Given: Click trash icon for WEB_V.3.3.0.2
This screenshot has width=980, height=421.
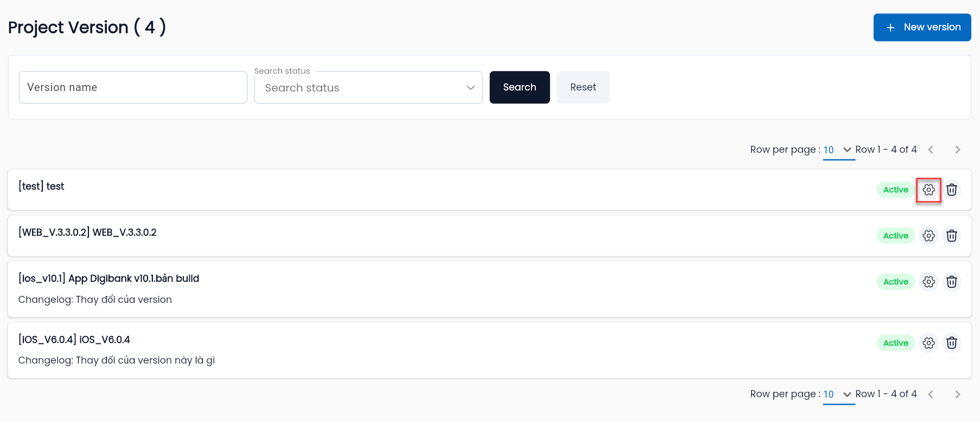Looking at the screenshot, I should [x=951, y=236].
